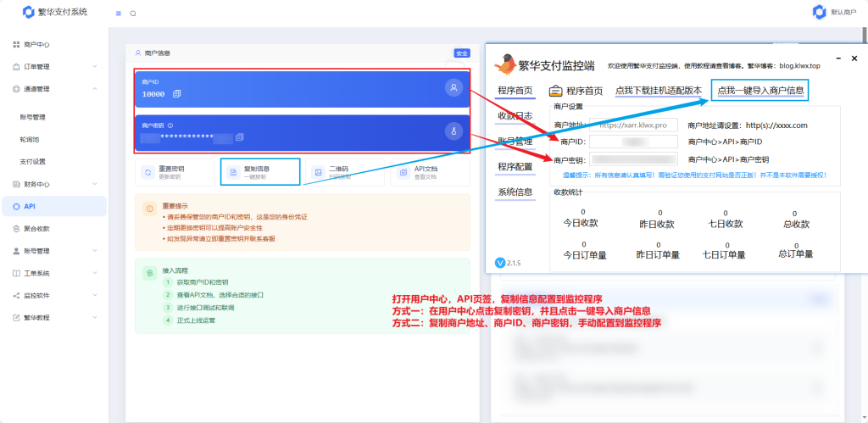Expand the 账号管理 chevron near 工单系统
Image resolution: width=868 pixels, height=423 pixels.
pyautogui.click(x=95, y=251)
